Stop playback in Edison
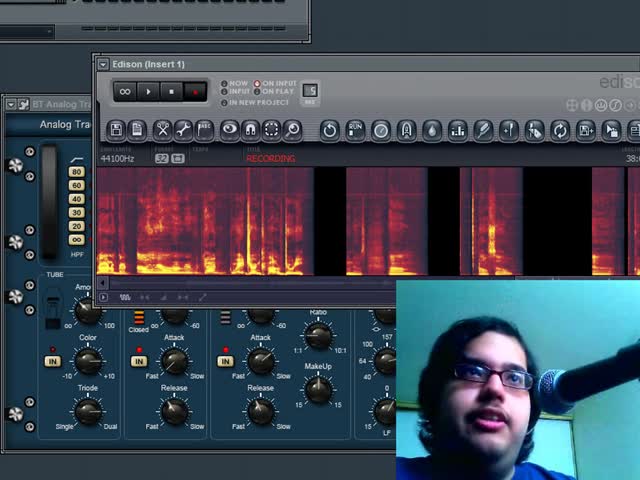The width and height of the screenshot is (640, 480). coord(171,91)
